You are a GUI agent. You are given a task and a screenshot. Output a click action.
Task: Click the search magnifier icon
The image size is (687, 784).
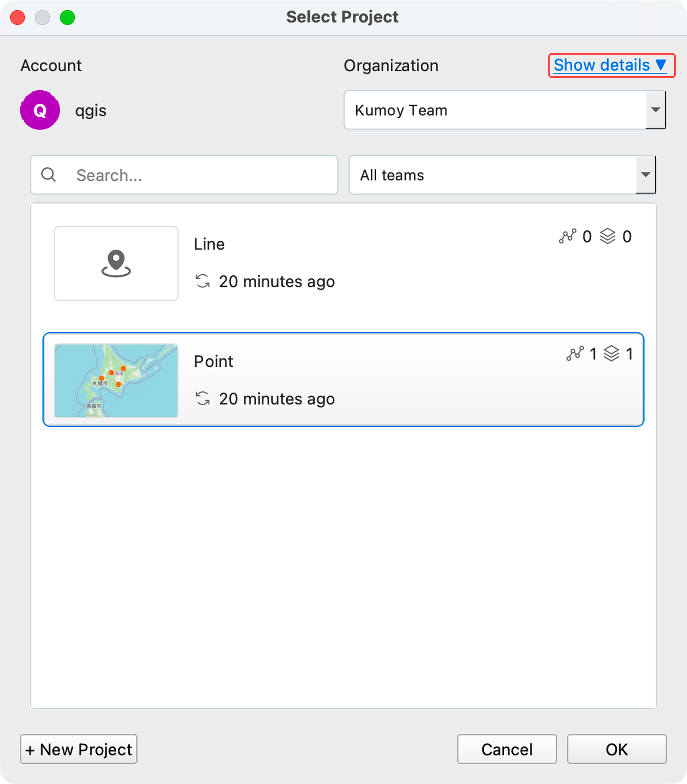click(x=48, y=175)
